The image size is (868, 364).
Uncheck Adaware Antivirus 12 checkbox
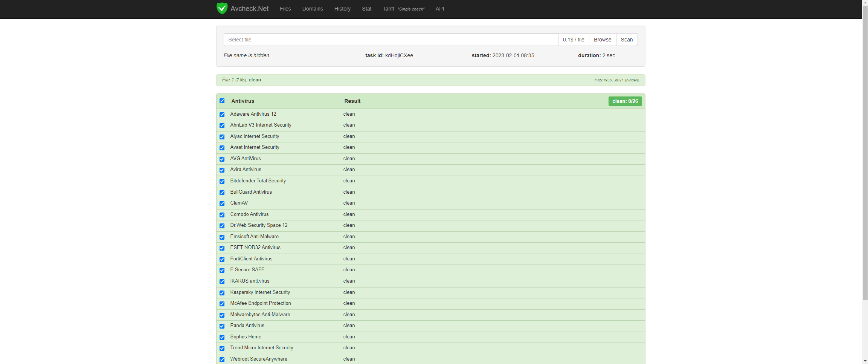click(x=222, y=115)
